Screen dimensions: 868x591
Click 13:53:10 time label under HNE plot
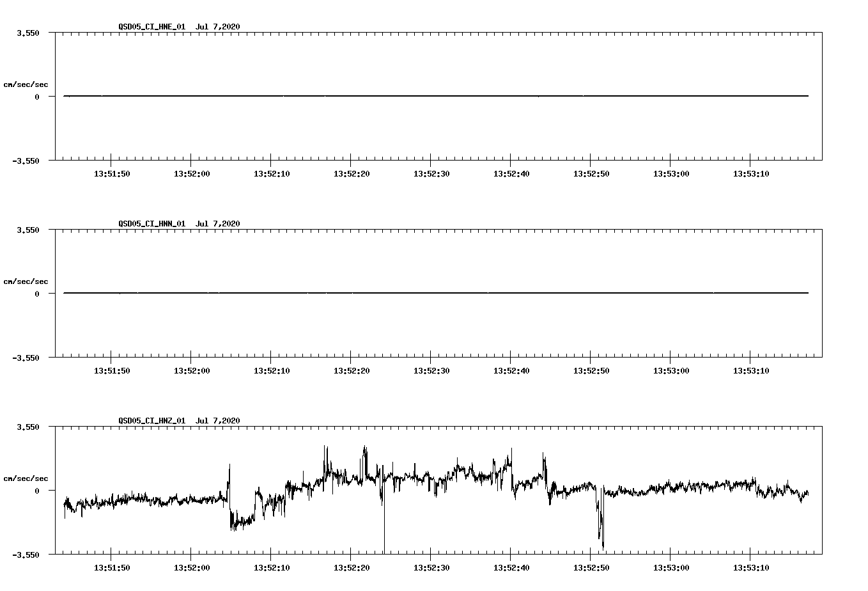click(x=751, y=173)
